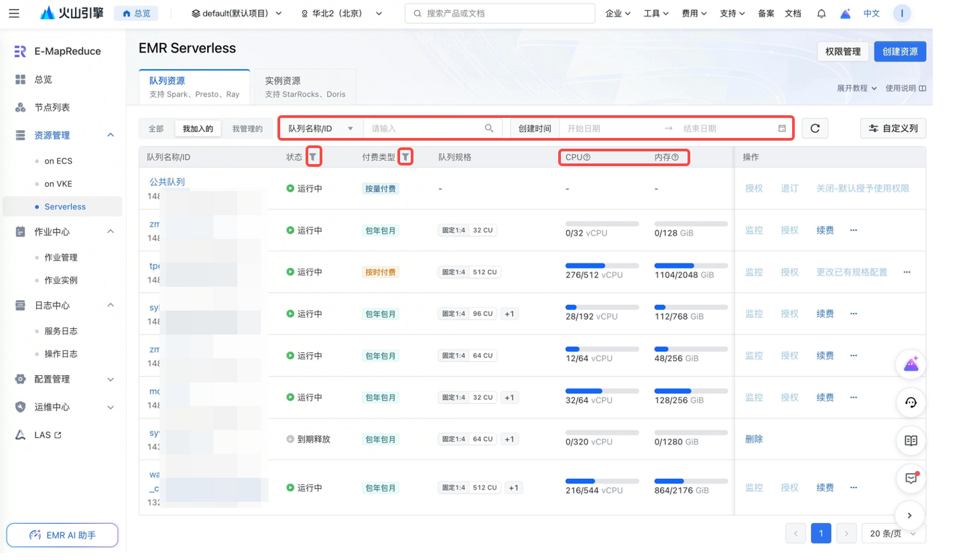Open the default(默认项目) project dropdown
The image size is (965, 560).
point(237,13)
